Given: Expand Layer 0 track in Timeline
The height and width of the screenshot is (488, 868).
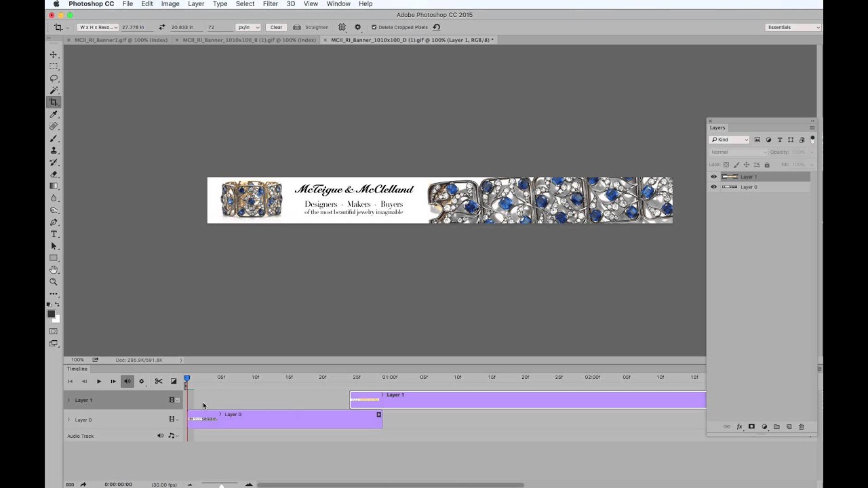Looking at the screenshot, I should 68,420.
